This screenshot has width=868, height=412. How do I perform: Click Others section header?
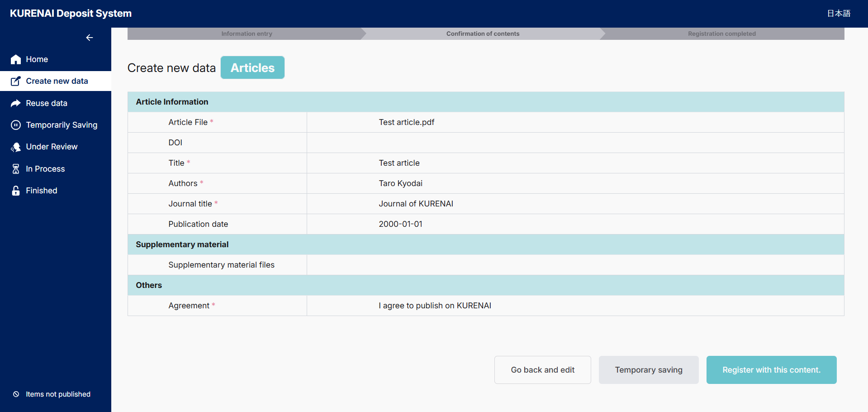(486, 285)
